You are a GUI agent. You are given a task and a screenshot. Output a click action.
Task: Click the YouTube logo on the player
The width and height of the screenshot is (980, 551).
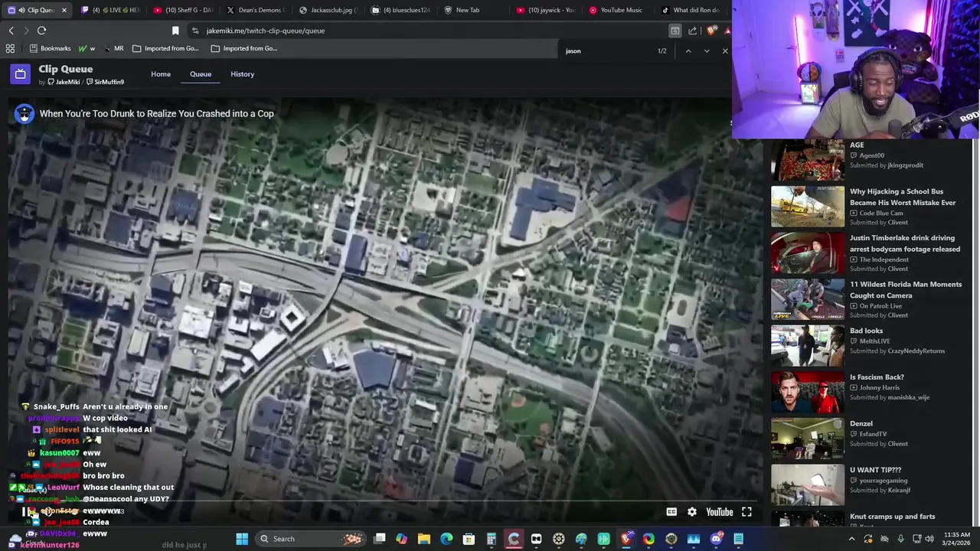pos(719,512)
